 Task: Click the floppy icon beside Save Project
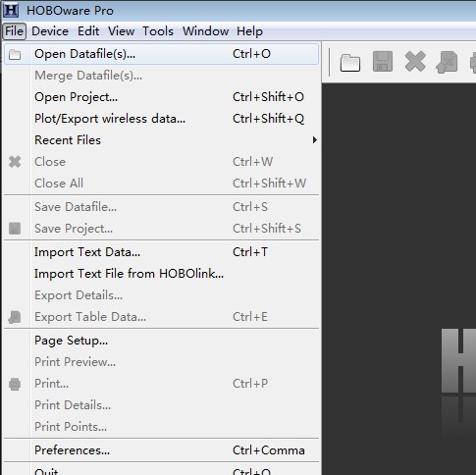15,229
